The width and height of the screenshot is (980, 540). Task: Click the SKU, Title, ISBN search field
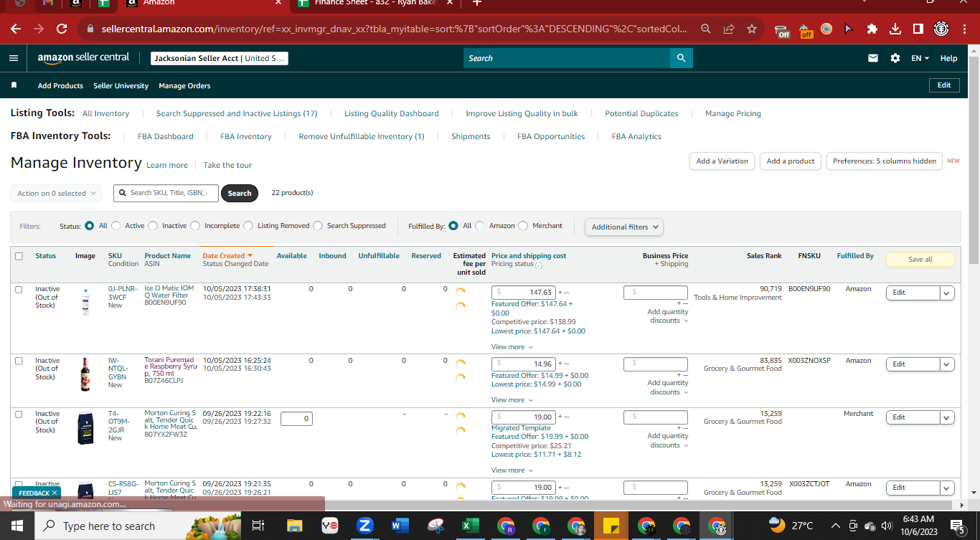166,193
